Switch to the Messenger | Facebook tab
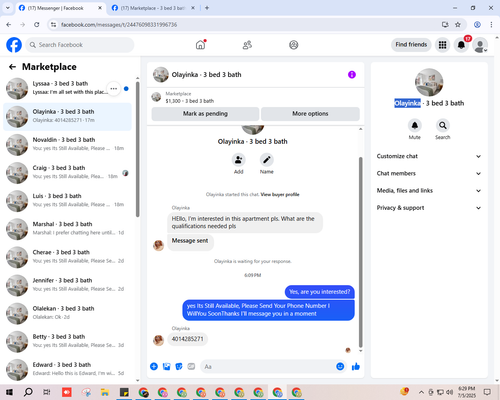 point(60,8)
